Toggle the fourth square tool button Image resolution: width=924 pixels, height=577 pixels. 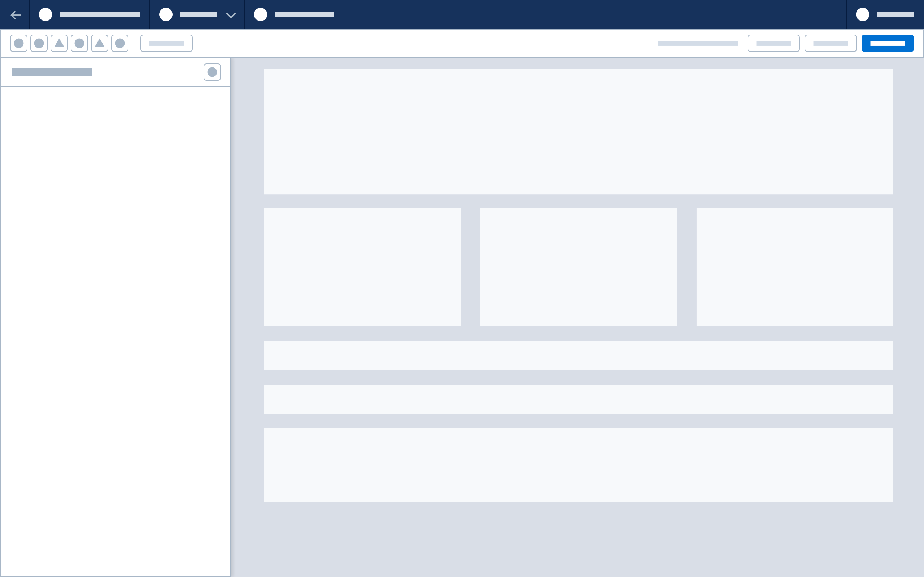79,43
